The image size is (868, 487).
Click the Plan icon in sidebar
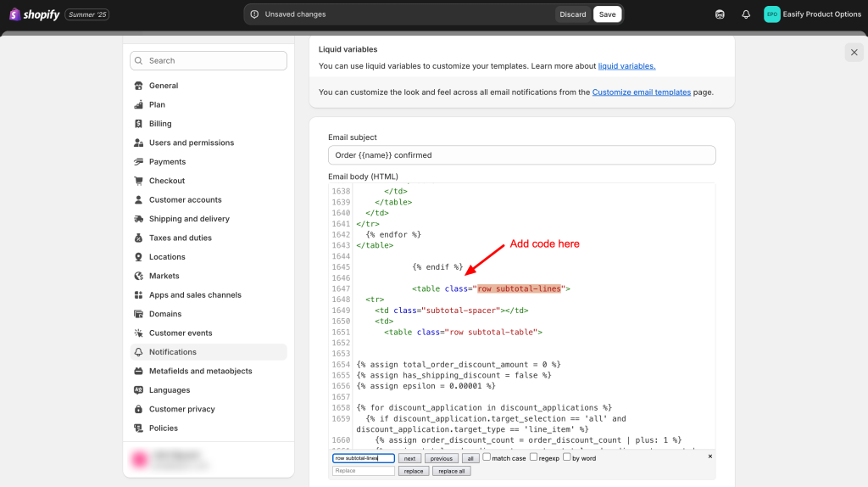[138, 104]
